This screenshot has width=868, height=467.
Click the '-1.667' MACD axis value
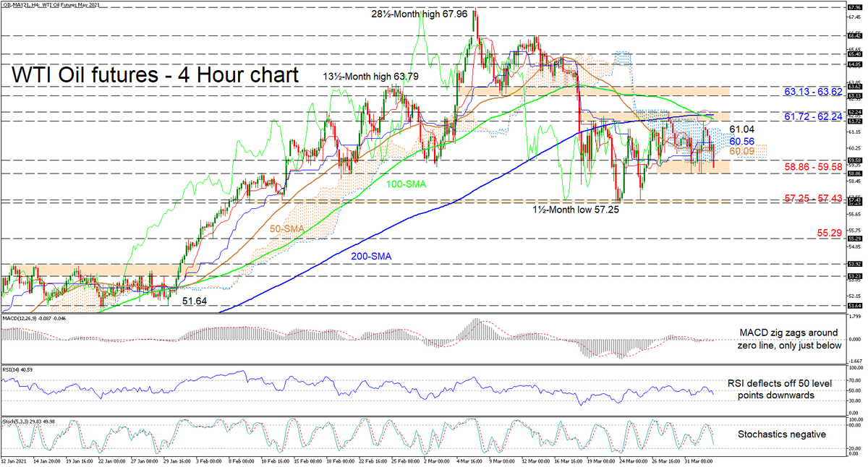point(854,361)
